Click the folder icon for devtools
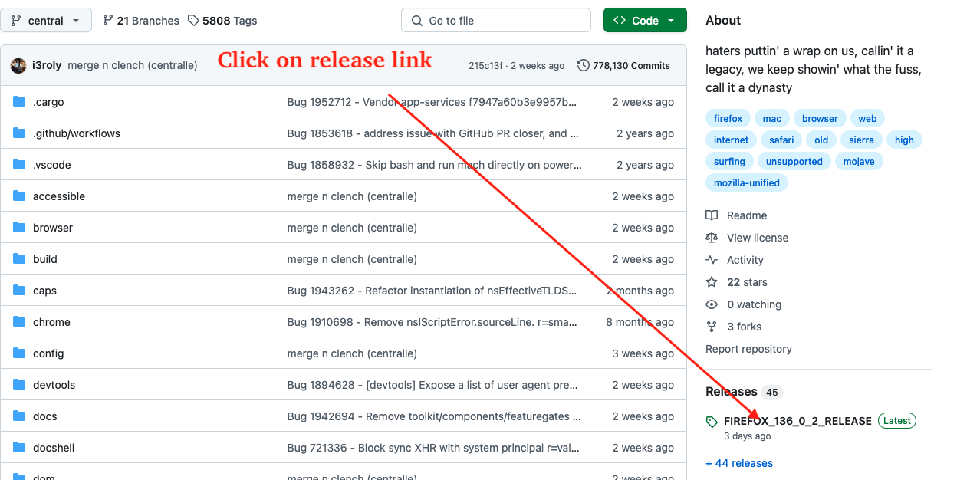Screen dimensions: 980x480 coord(19,385)
